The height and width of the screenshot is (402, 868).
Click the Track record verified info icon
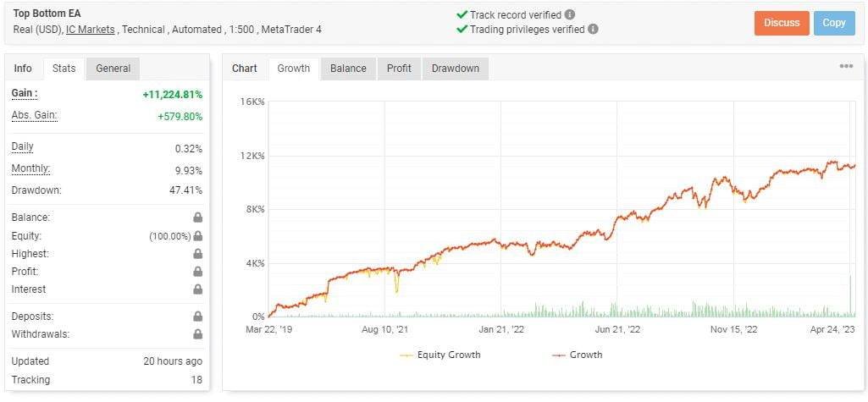(x=570, y=14)
